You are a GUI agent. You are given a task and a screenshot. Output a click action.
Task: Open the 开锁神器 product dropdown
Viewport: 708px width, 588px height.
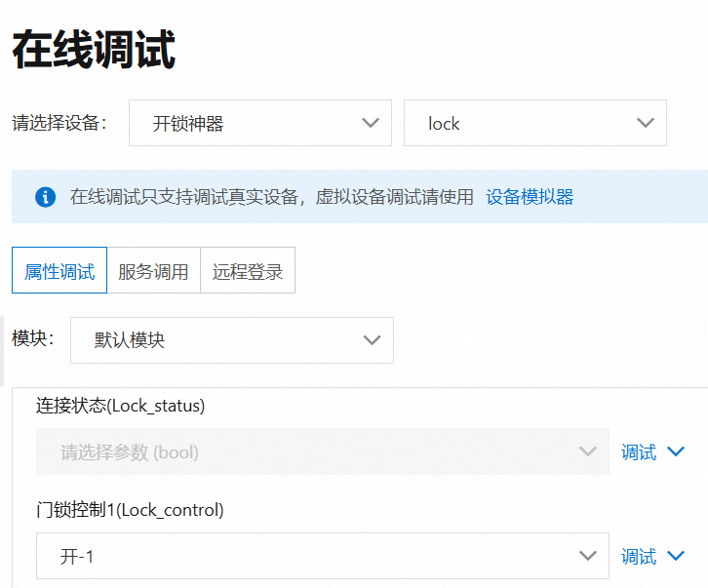pos(259,123)
